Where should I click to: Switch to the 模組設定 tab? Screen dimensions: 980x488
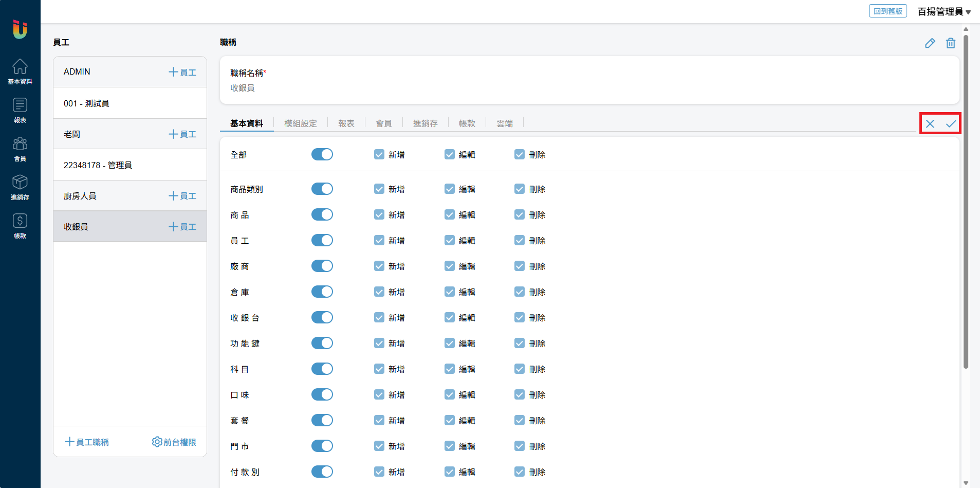tap(300, 123)
